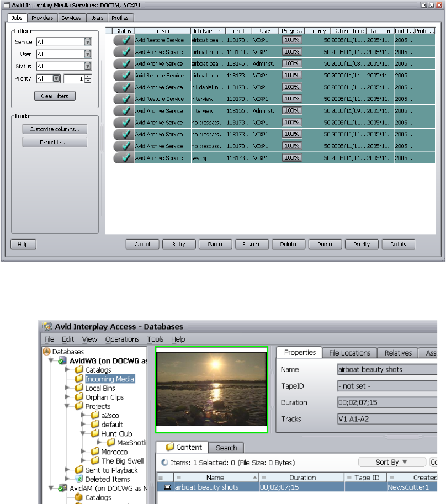Click the MaxShotlist folder icon
This screenshot has width=446, height=504.
pos(111,442)
